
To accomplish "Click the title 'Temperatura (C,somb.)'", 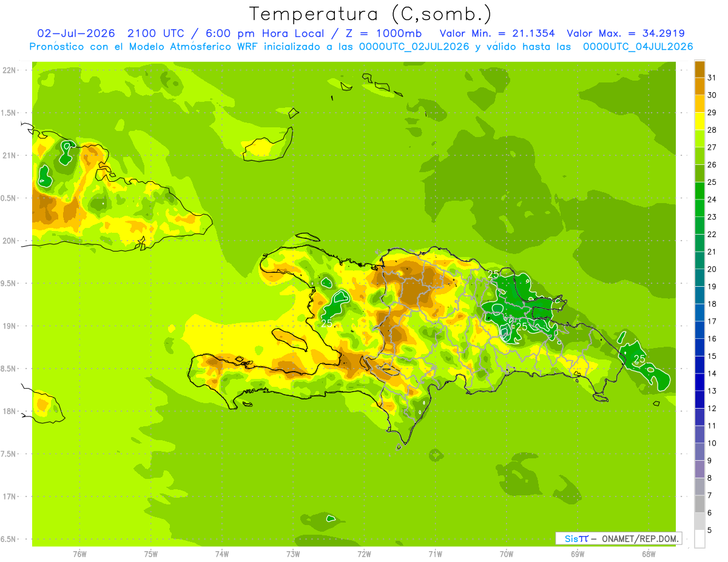I will [x=371, y=15].
